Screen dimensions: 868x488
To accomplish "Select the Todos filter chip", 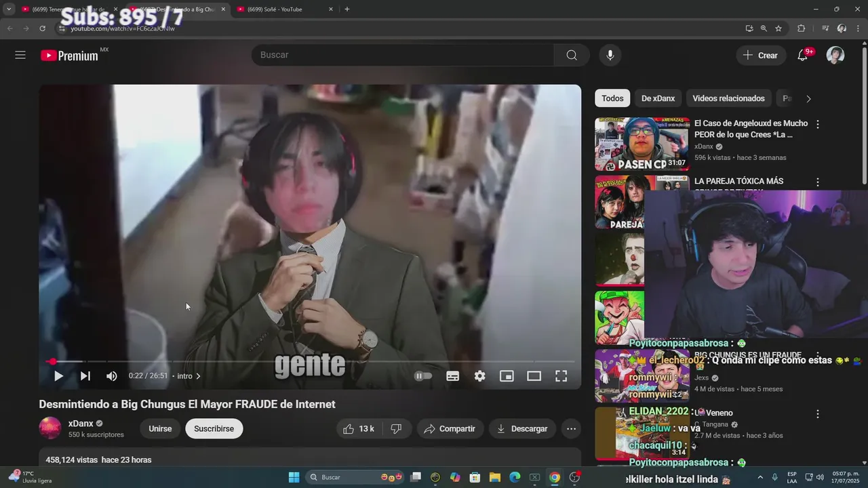I will pyautogui.click(x=612, y=98).
